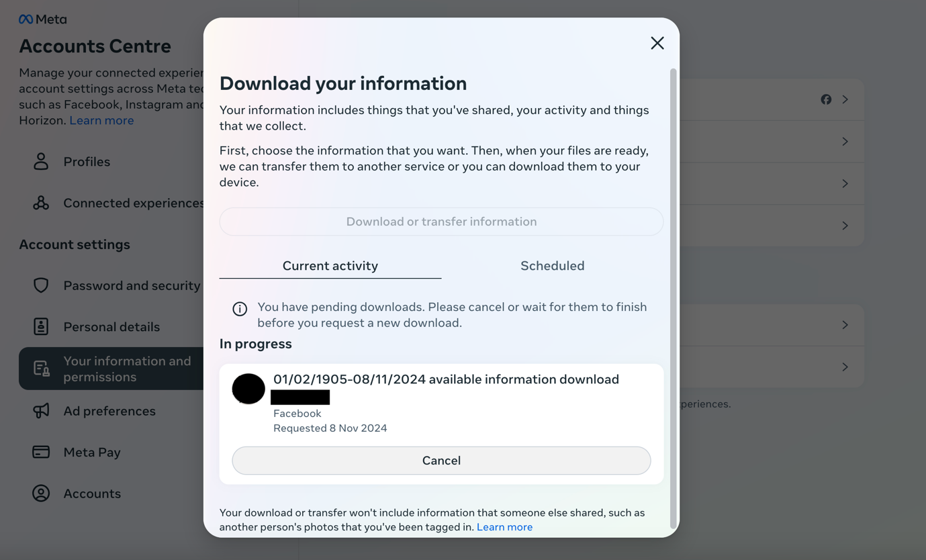Click the Accounts user circle icon
This screenshot has width=926, height=560.
pyautogui.click(x=41, y=494)
